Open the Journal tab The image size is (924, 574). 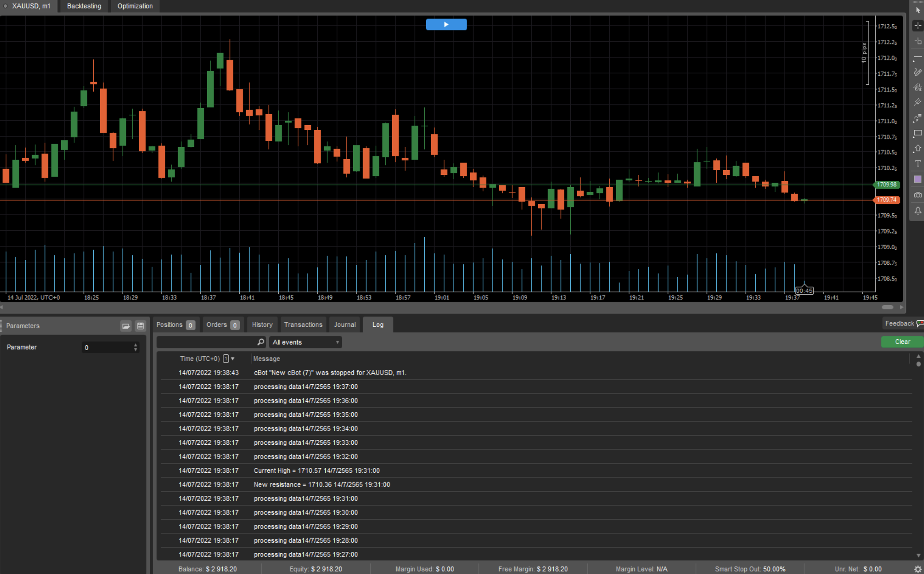345,325
